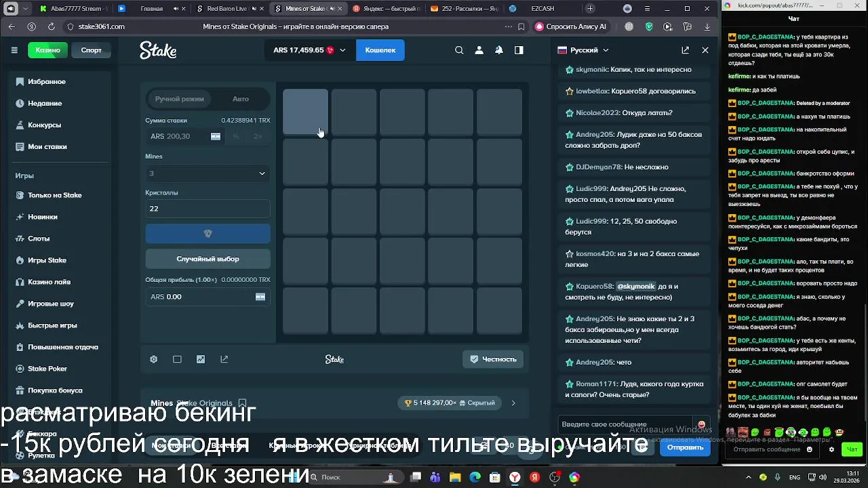Open chat language dropdown Русский
The height and width of the screenshot is (488, 868).
[x=583, y=50]
